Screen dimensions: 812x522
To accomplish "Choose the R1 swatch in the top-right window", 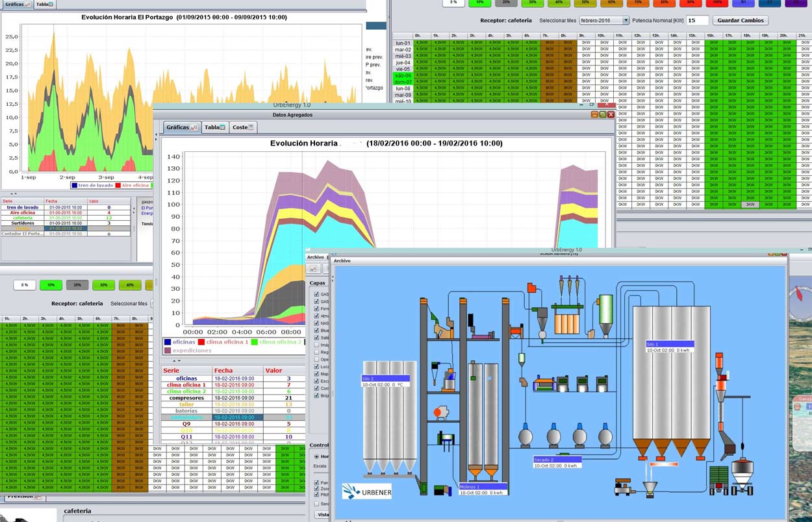I will 743,3.
